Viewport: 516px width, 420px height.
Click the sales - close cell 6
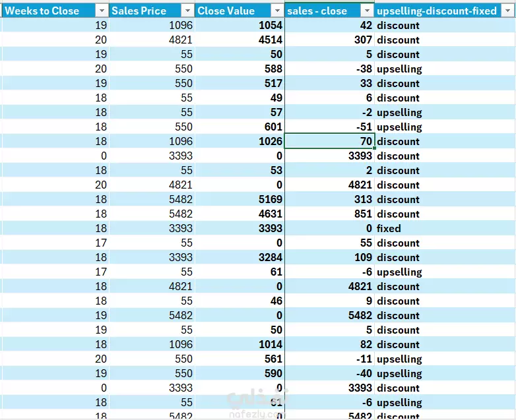tap(329, 98)
